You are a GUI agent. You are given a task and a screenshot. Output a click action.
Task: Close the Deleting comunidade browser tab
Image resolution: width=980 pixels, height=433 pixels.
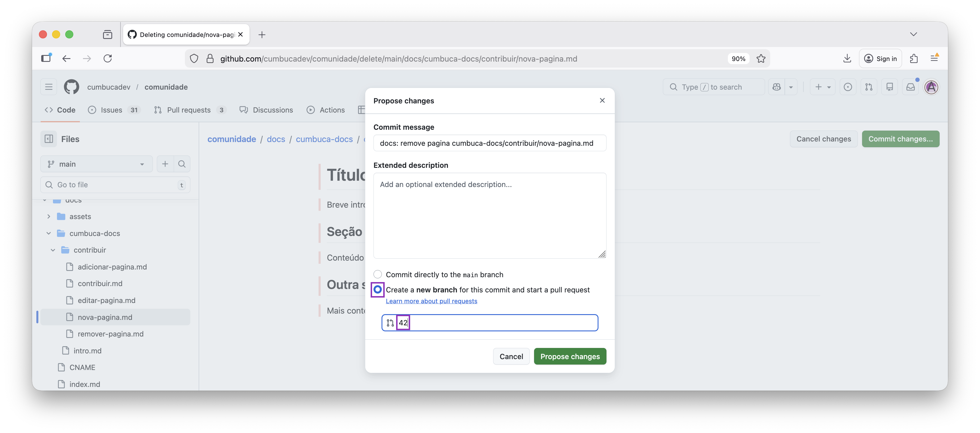pyautogui.click(x=240, y=35)
